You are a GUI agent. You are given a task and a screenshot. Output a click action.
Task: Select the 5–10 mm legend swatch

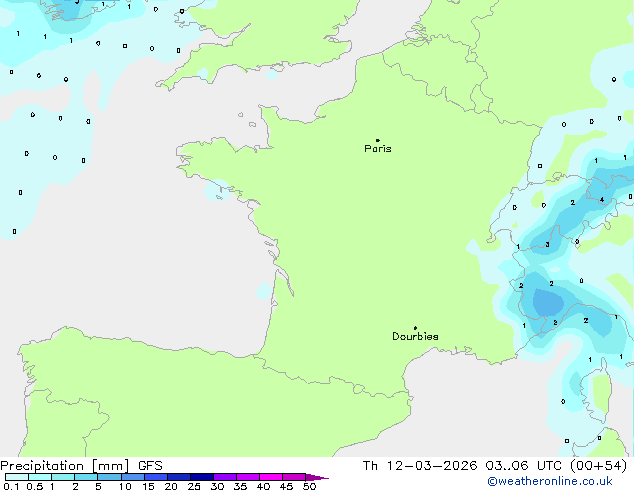(x=109, y=477)
